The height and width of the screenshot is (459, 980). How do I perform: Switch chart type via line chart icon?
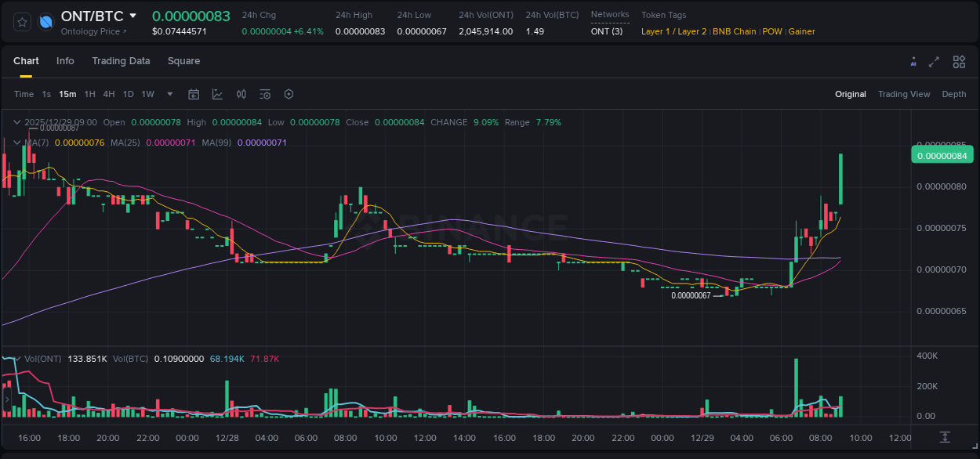[217, 94]
